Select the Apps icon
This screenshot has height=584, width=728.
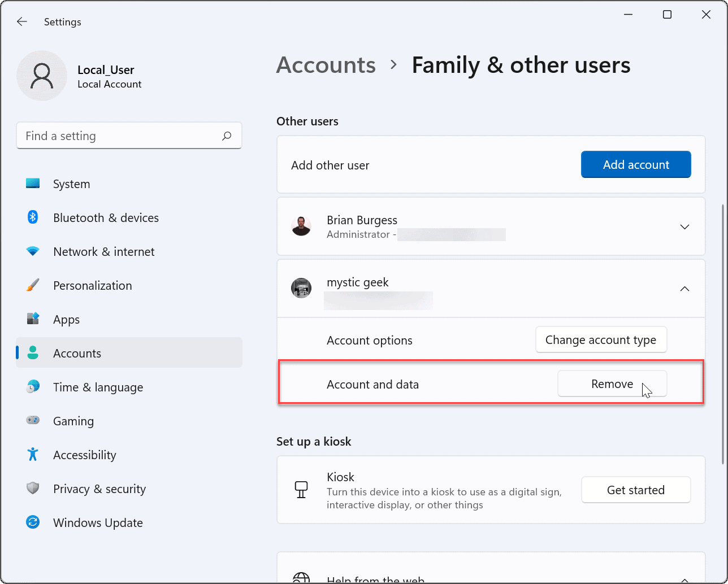(x=33, y=319)
